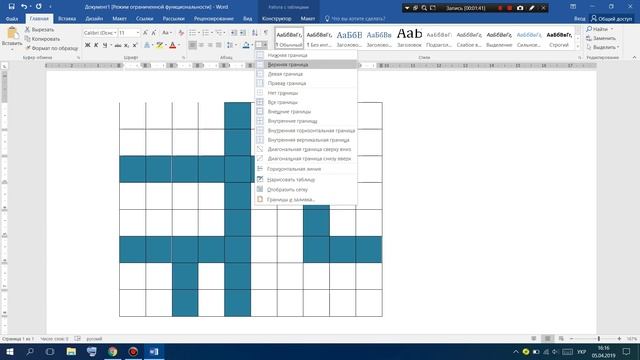Copy selection with Копировать

click(42, 39)
